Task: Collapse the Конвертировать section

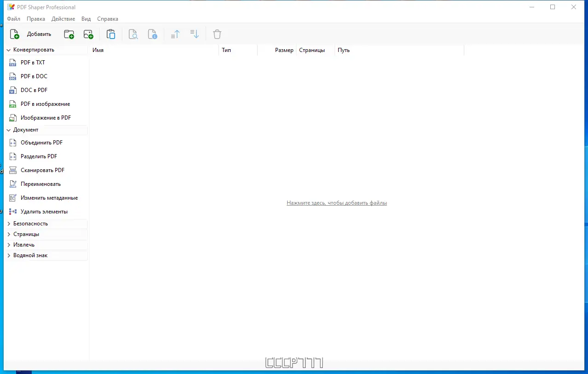Action: 8,49
